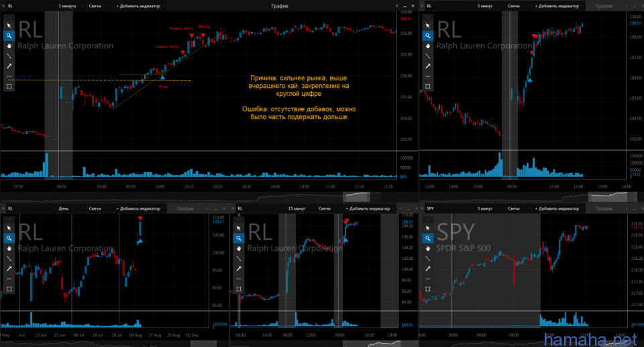
Task: Choose the hand pan tool in the SPY chart
Action: pos(427,249)
